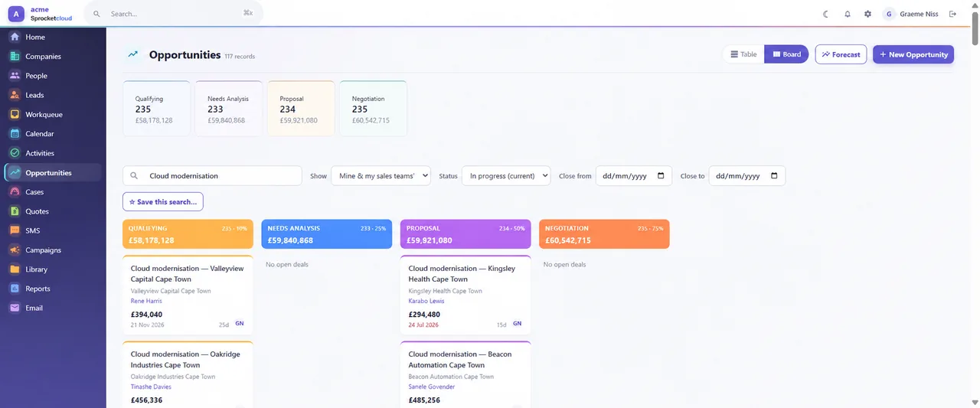980x408 pixels.
Task: Open Quotes through its document icon
Action: pos(15,211)
